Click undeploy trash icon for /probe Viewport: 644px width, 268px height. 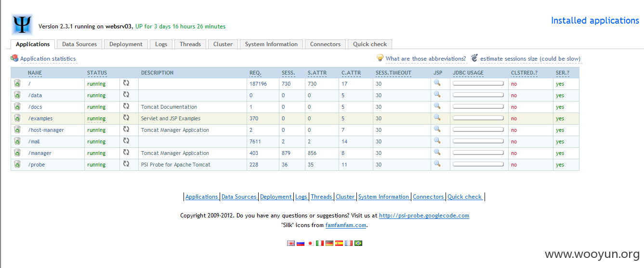point(17,164)
